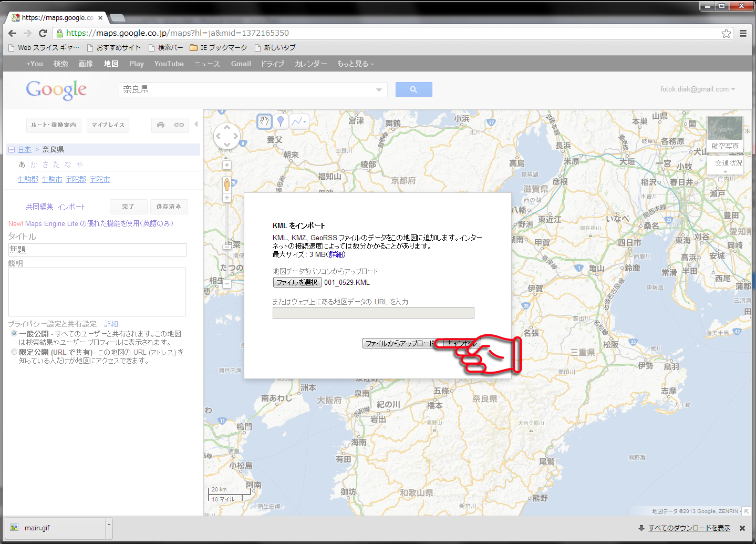Expand the 交通状況 layer dropdown
Screen dimensions: 756x544
725,171
